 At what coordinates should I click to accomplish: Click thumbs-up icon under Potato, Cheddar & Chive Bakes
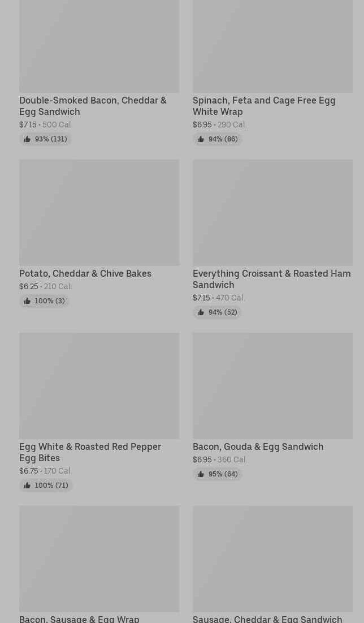coord(27,301)
